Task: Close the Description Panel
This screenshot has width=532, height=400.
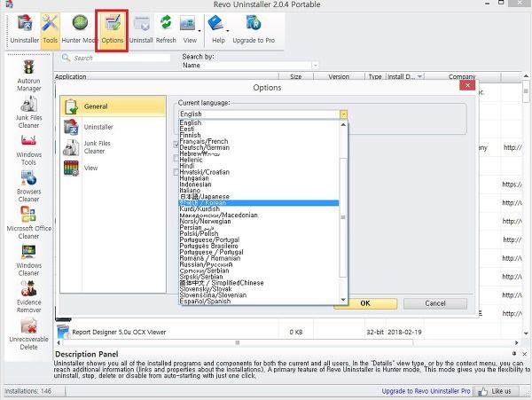Action: [525, 354]
